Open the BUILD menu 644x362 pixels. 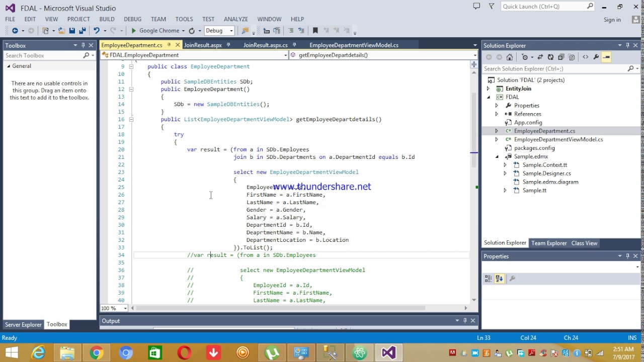[107, 19]
